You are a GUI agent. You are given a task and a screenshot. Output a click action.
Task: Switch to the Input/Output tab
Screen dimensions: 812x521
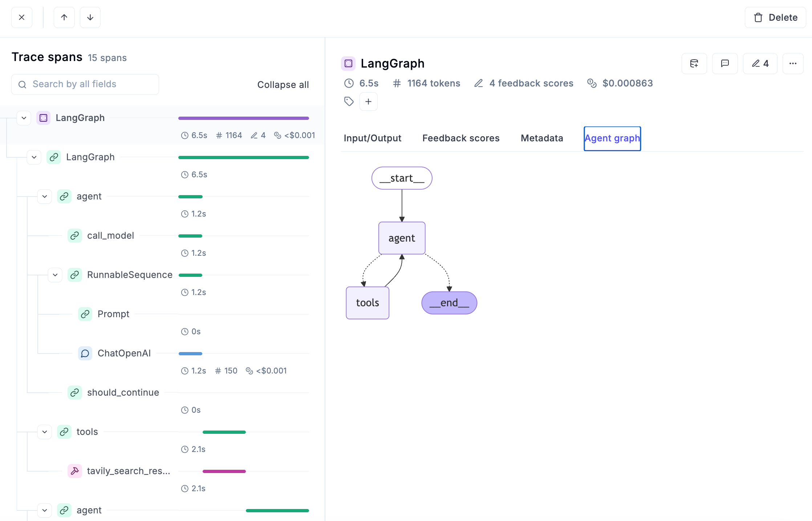(372, 138)
